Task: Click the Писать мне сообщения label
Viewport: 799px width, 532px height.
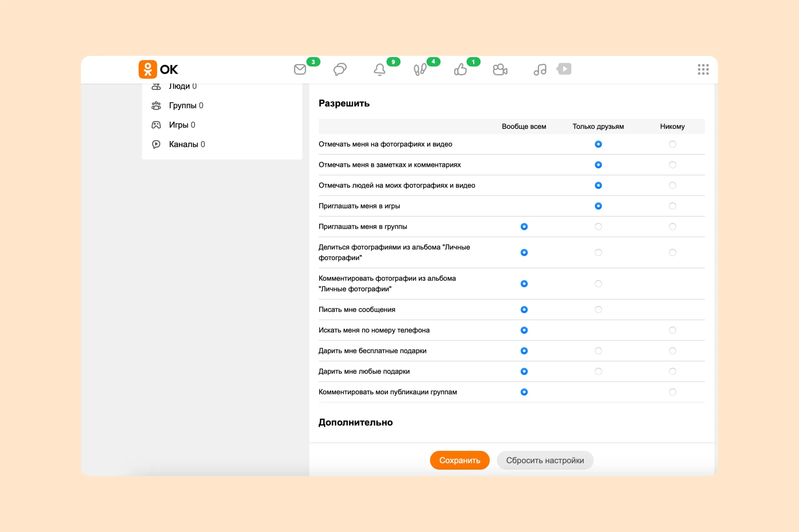Action: click(356, 310)
